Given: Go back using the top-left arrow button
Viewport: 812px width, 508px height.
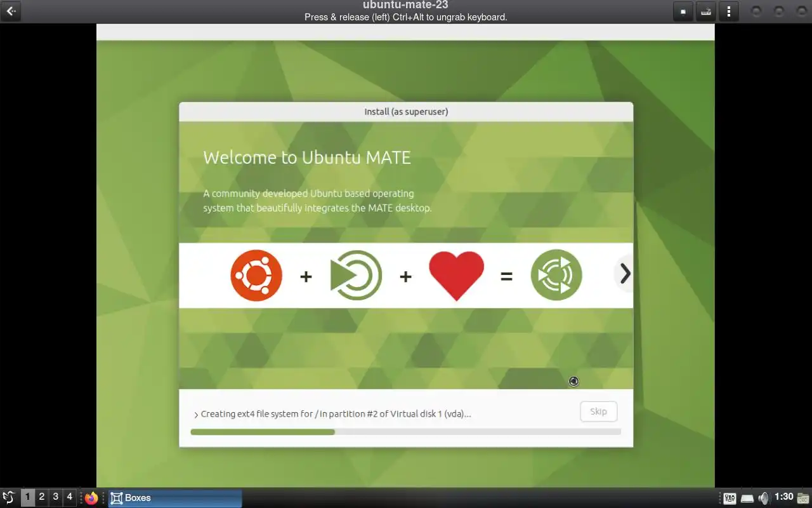Looking at the screenshot, I should point(11,11).
